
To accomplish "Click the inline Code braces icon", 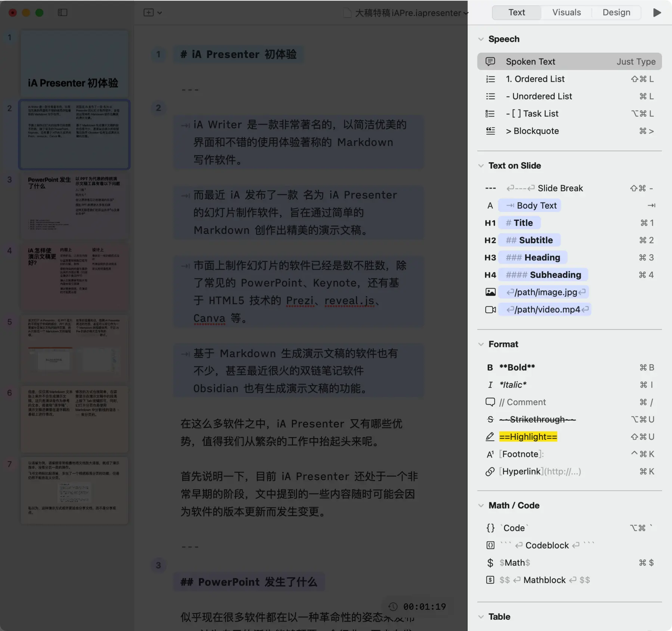I will pyautogui.click(x=490, y=528).
